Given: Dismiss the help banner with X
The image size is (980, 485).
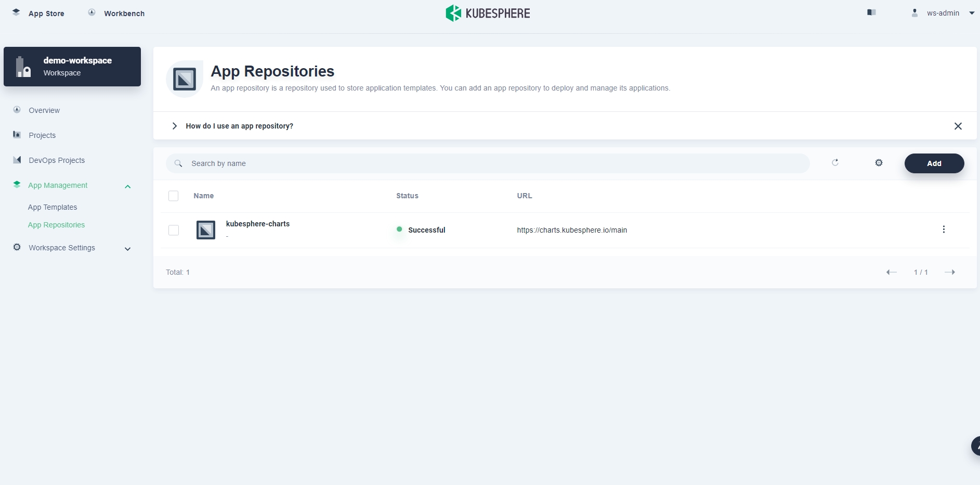Looking at the screenshot, I should coord(958,126).
